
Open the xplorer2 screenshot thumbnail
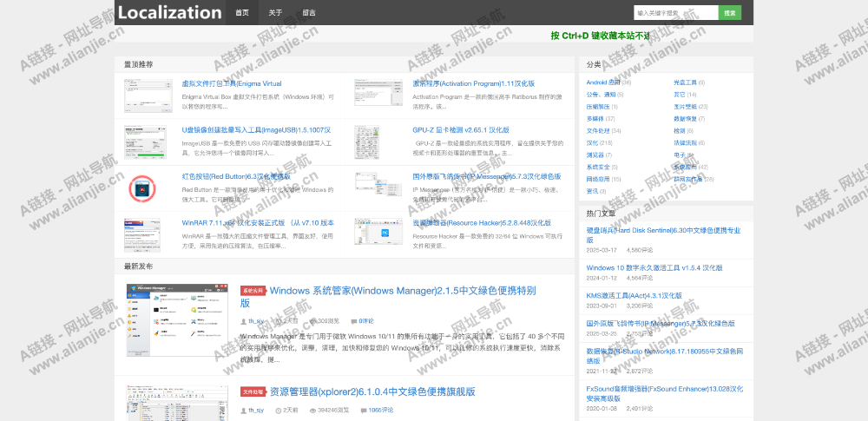(x=178, y=404)
